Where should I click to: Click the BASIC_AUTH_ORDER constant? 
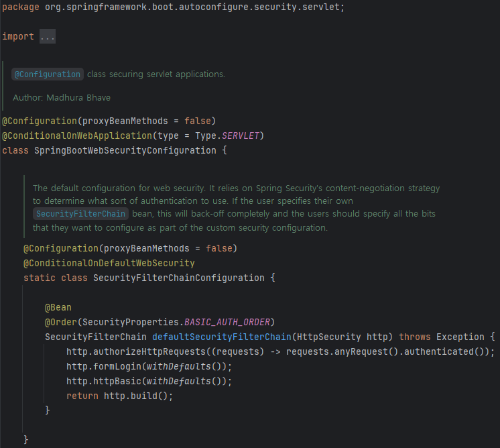click(227, 322)
